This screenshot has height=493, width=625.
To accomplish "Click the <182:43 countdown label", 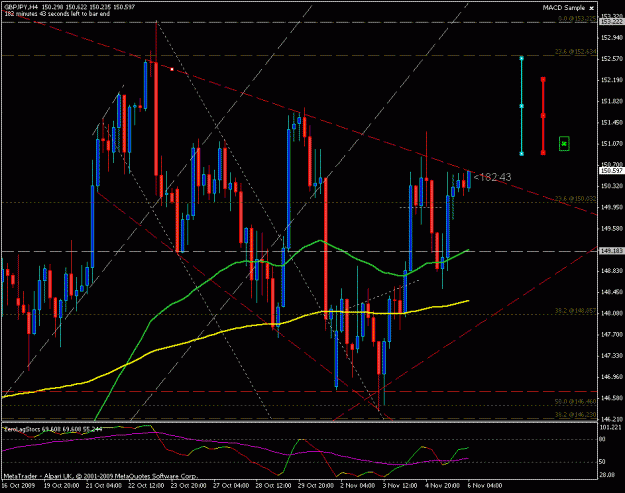I will pyautogui.click(x=492, y=177).
